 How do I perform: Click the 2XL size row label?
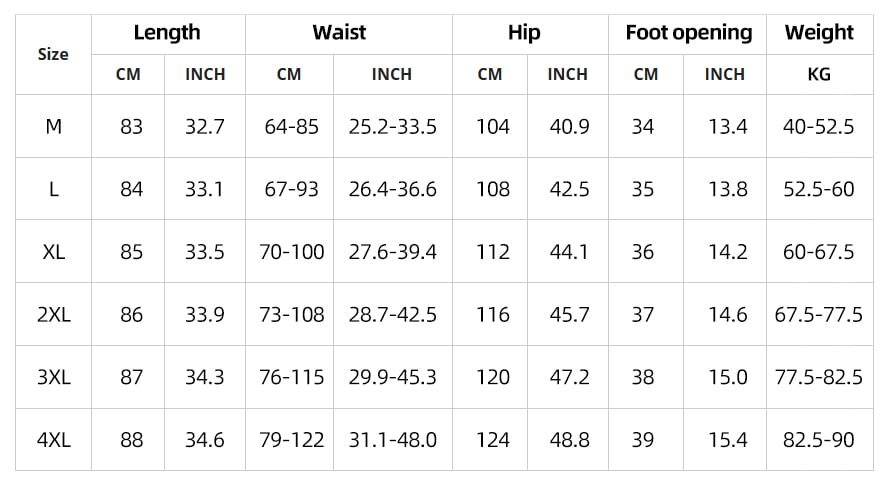click(x=54, y=315)
